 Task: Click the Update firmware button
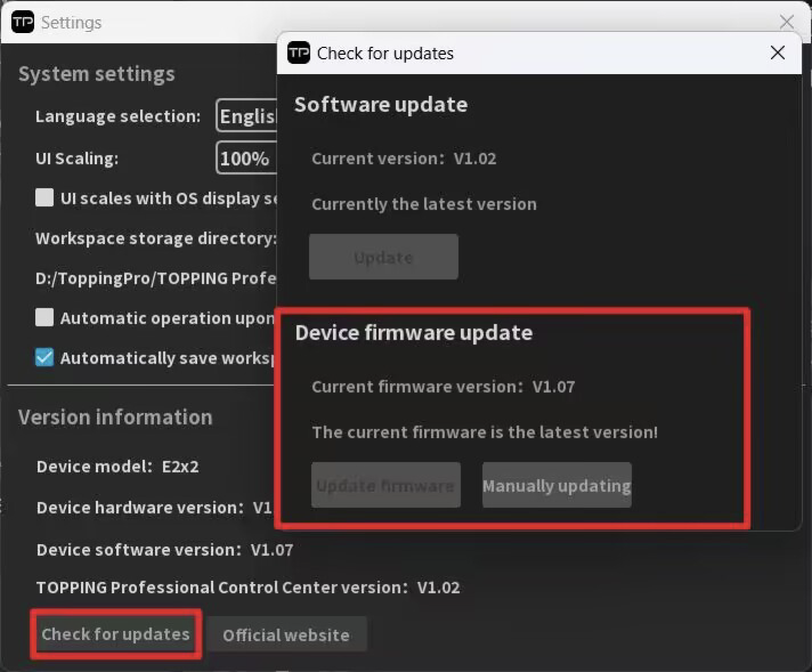tap(385, 486)
